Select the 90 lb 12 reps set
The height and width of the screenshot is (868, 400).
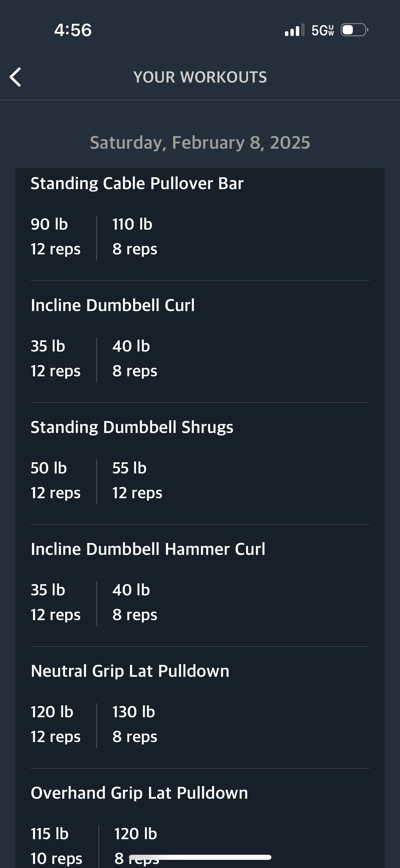pyautogui.click(x=56, y=237)
